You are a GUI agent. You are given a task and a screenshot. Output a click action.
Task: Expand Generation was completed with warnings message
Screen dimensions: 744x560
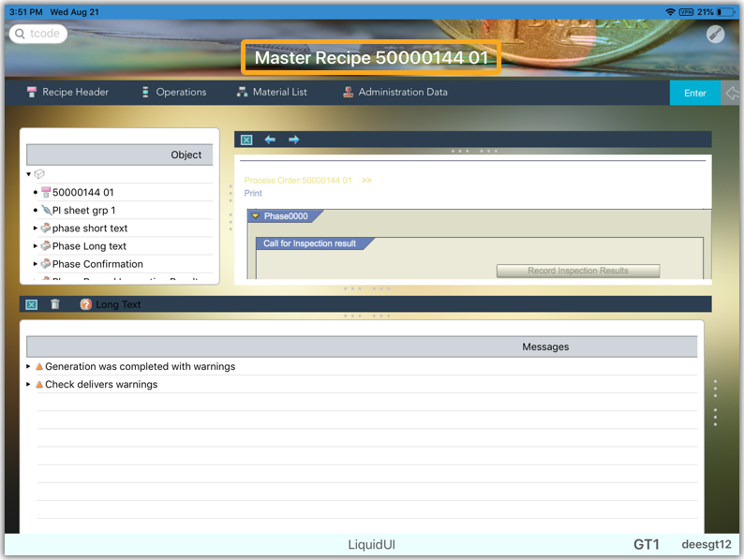29,367
